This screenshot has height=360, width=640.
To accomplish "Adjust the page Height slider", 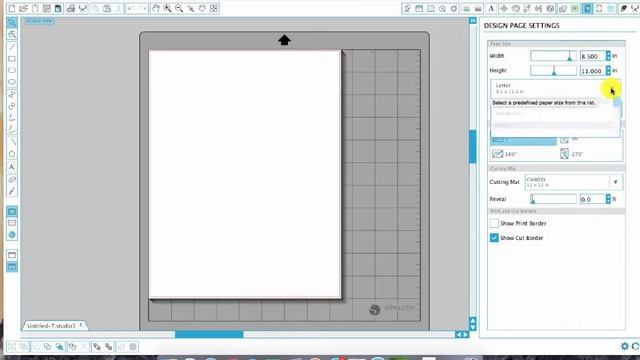I will (553, 71).
